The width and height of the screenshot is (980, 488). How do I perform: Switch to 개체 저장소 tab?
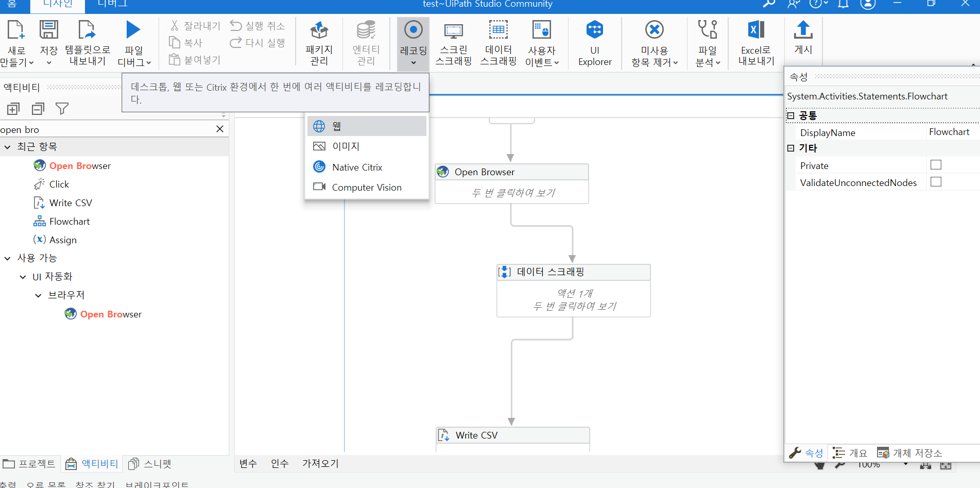pyautogui.click(x=910, y=453)
